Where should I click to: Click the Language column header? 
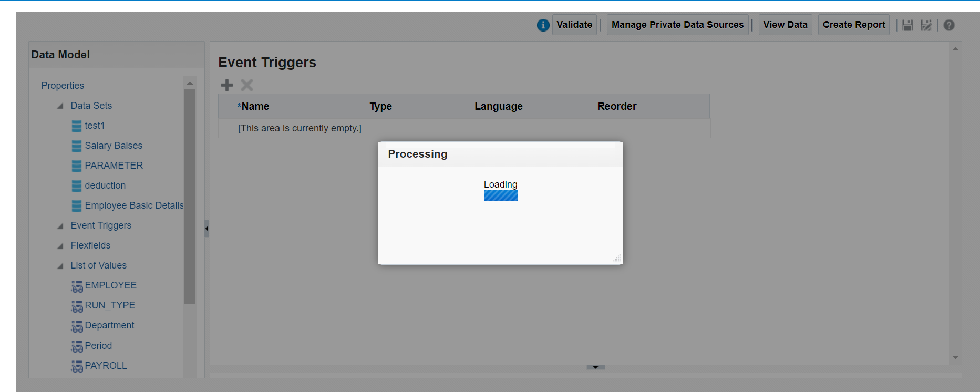pos(531,106)
